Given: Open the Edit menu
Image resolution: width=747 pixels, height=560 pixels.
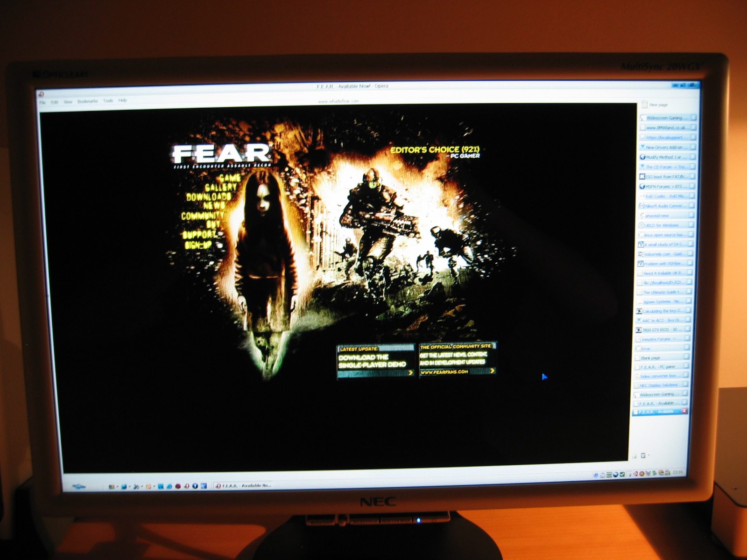Looking at the screenshot, I should pos(55,102).
